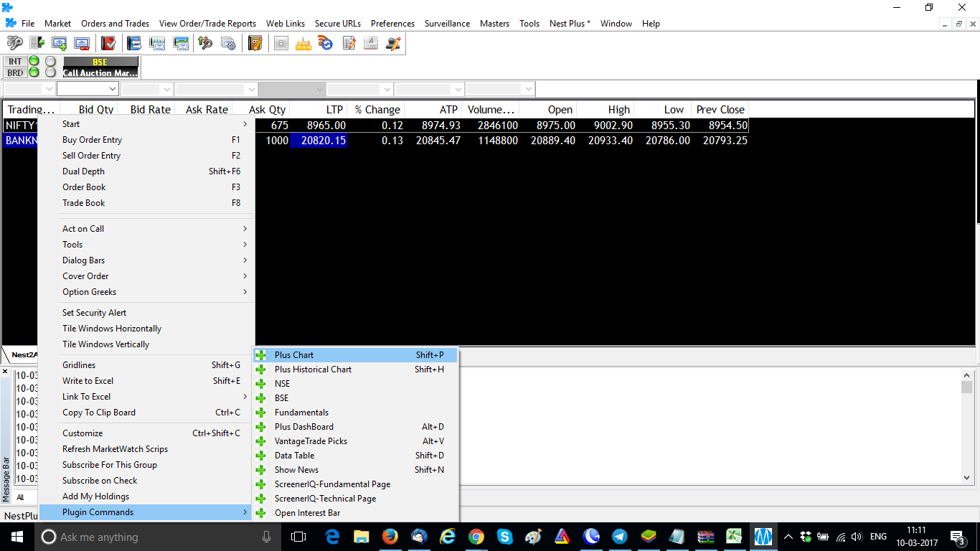
Task: Open Order Book from context menu
Action: coord(146,187)
